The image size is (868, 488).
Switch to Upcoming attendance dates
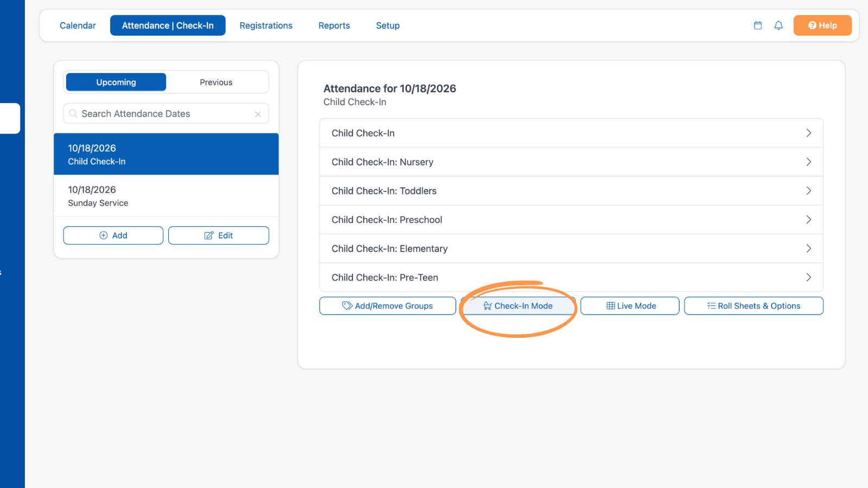click(116, 82)
